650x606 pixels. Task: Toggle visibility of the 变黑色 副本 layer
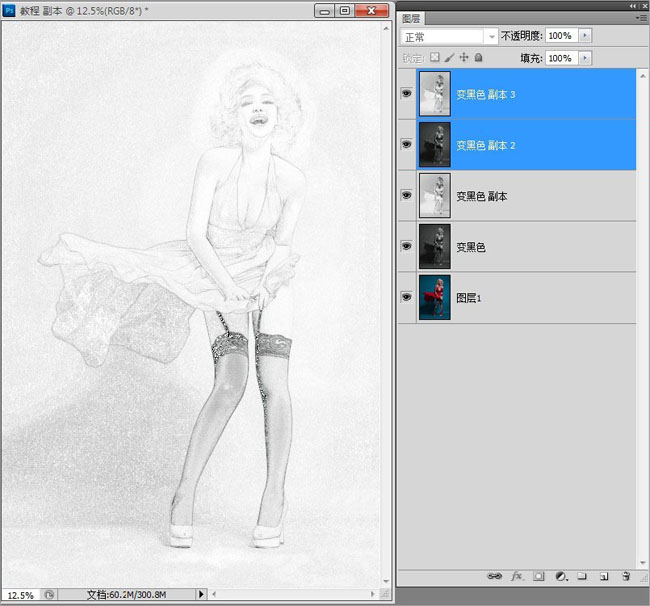coord(407,195)
